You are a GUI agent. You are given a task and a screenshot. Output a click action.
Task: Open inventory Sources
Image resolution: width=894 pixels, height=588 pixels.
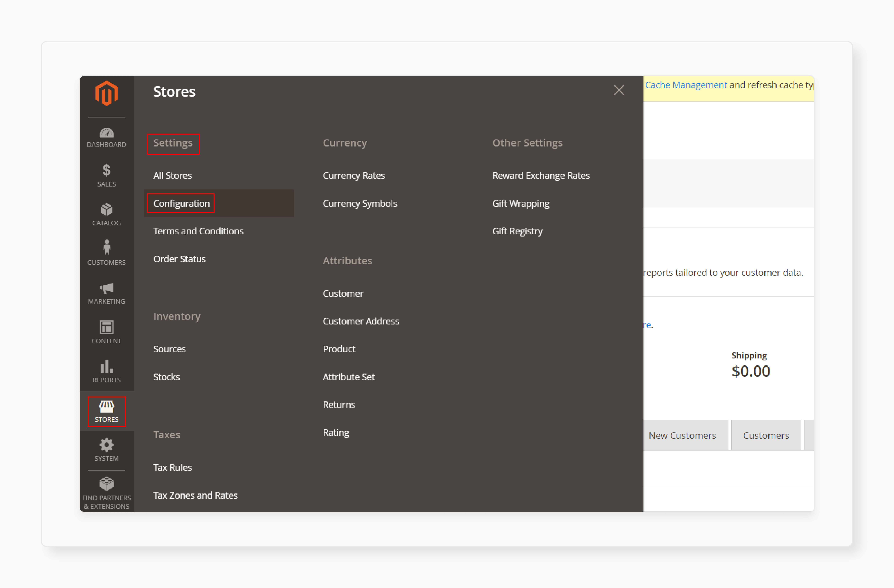pyautogui.click(x=169, y=349)
